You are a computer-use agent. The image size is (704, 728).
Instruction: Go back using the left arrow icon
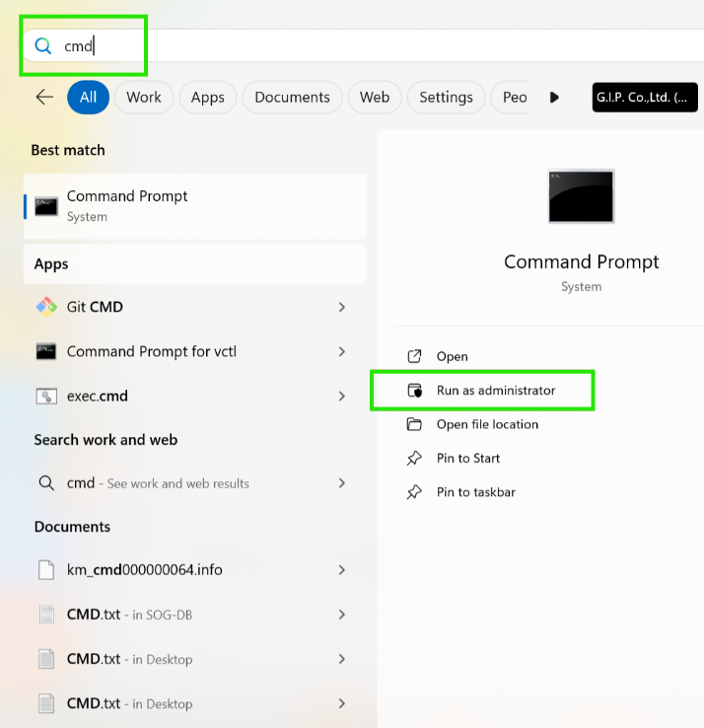pos(44,97)
